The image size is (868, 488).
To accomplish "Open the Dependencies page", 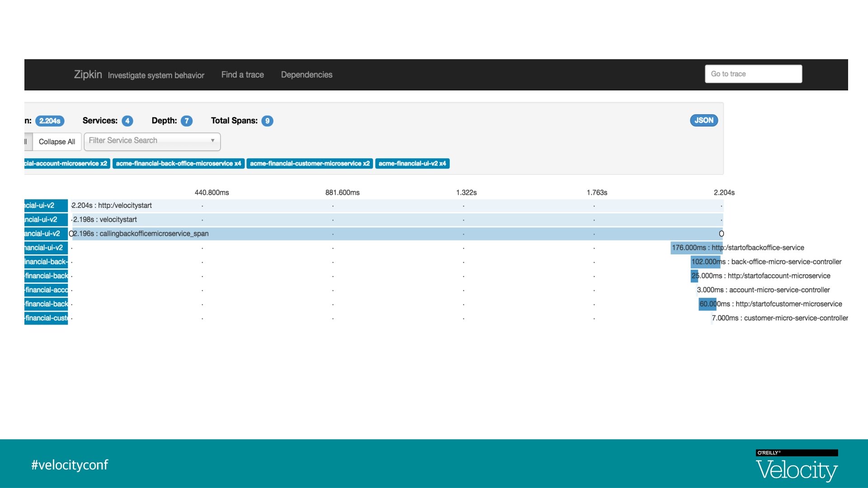I will pyautogui.click(x=307, y=75).
